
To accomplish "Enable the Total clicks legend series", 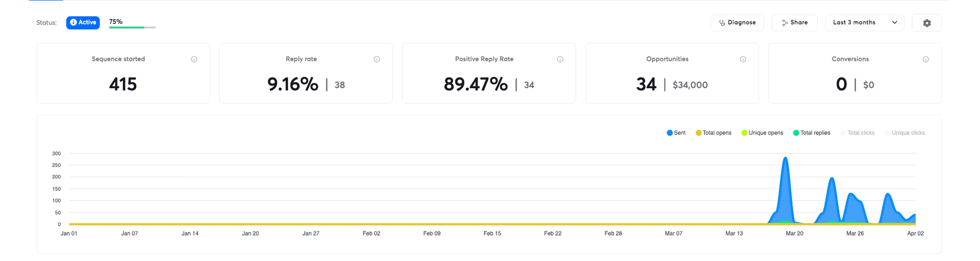I will click(x=857, y=133).
